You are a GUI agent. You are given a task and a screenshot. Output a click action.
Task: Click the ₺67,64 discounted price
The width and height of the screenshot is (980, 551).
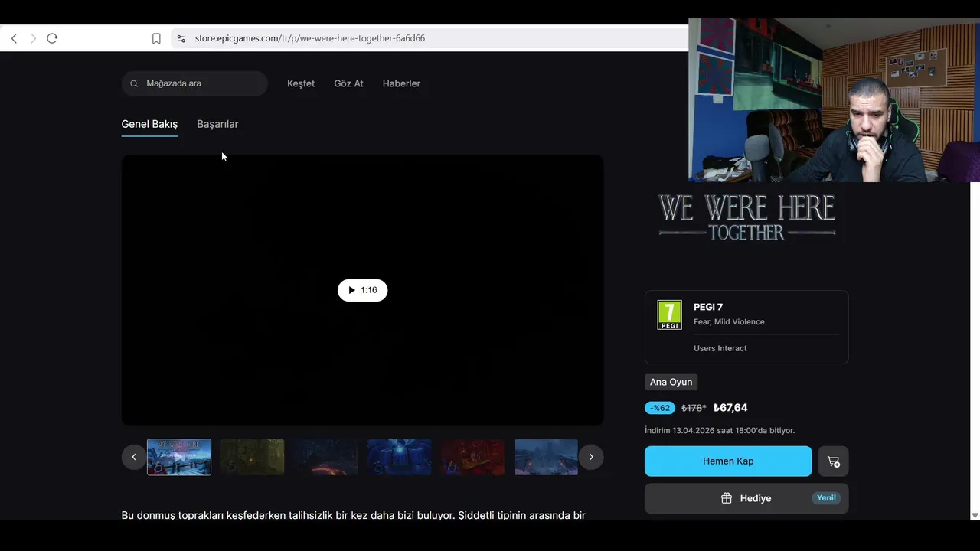(x=730, y=408)
